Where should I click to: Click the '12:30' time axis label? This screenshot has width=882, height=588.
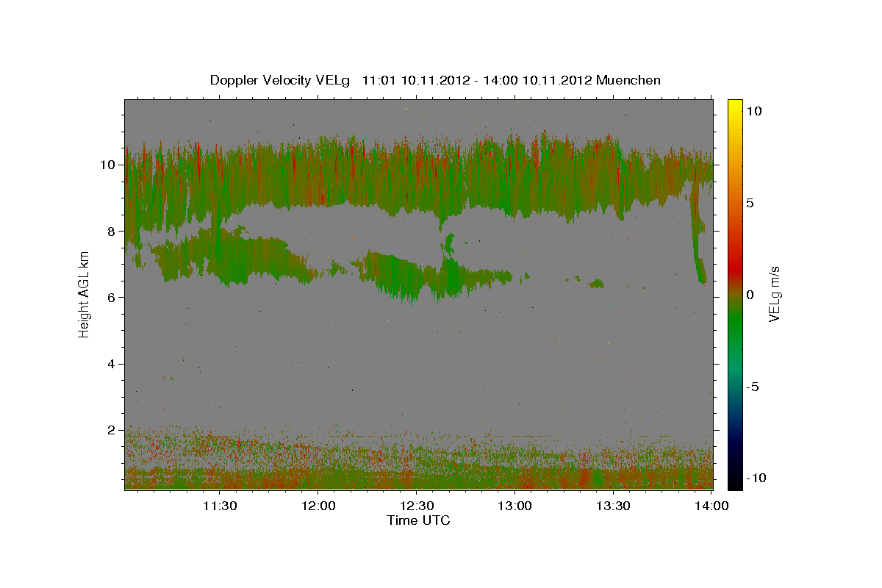click(x=416, y=506)
